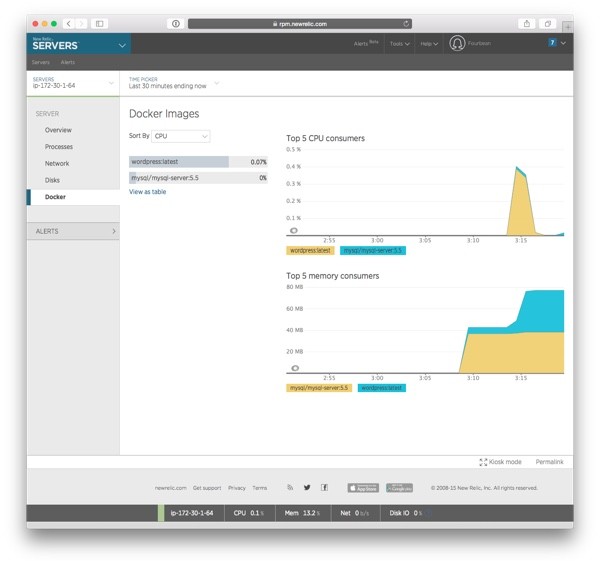Screen dimensions: 600x561
Task: Add a new tab with plus button
Action: coord(568,27)
